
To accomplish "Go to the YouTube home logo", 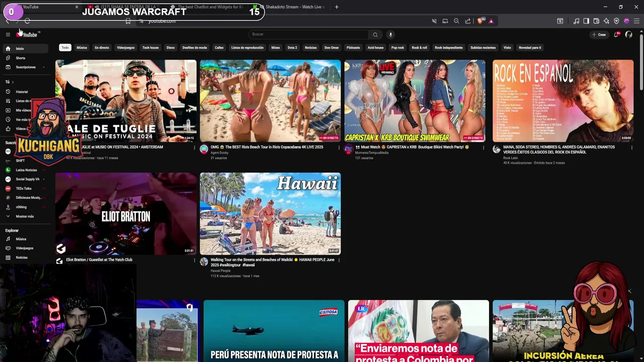I will 28,34.
